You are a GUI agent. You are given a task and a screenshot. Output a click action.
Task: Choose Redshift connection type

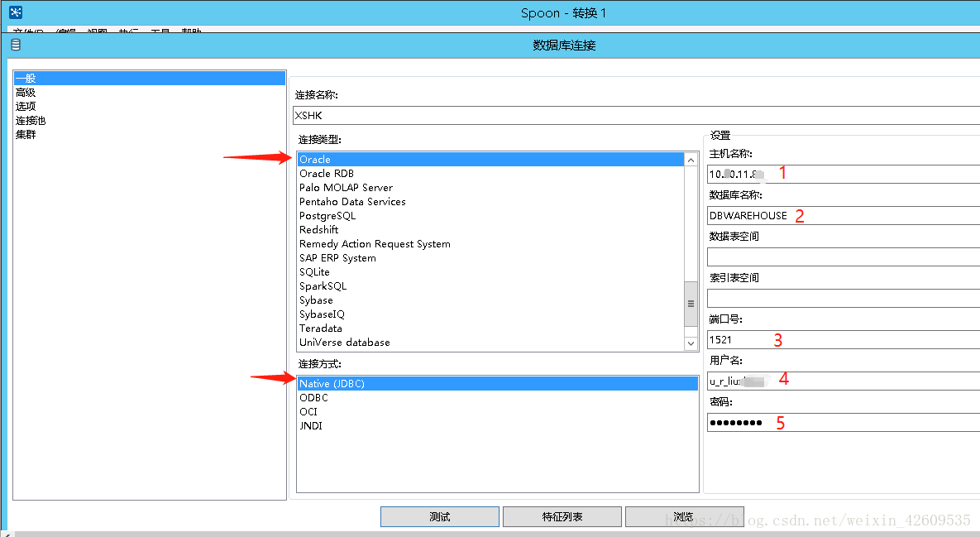click(x=318, y=230)
